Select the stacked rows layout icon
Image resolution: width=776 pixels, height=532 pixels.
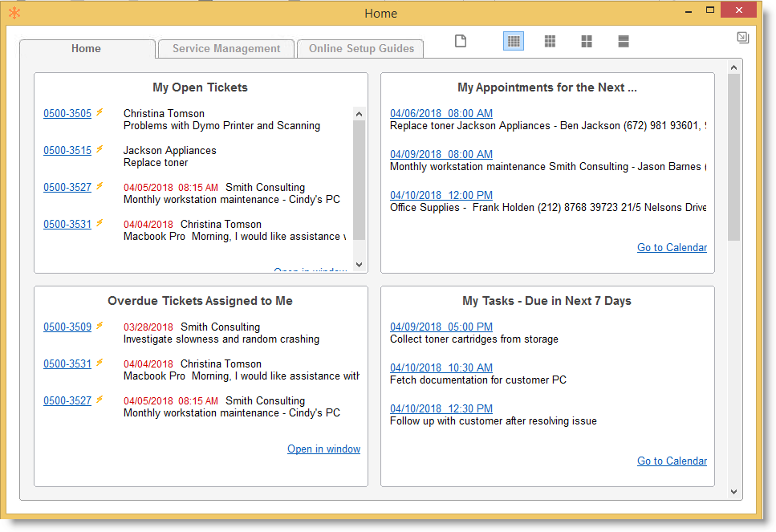[624, 41]
